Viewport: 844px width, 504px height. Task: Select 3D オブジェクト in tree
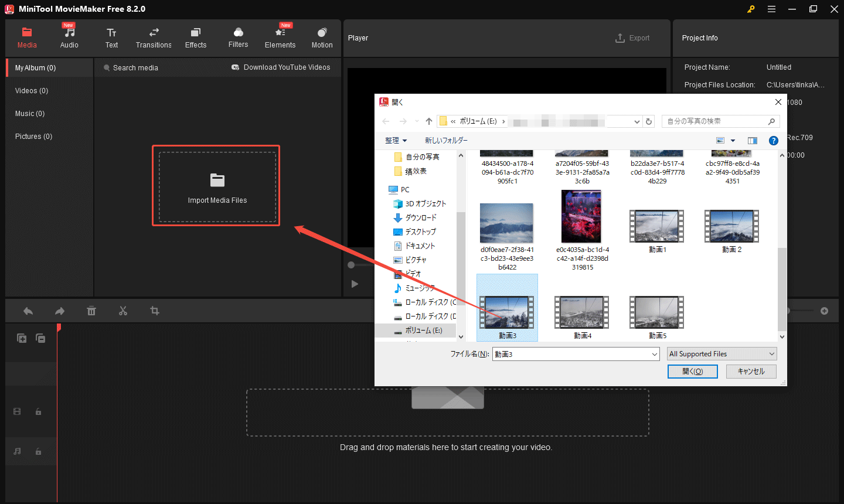420,204
